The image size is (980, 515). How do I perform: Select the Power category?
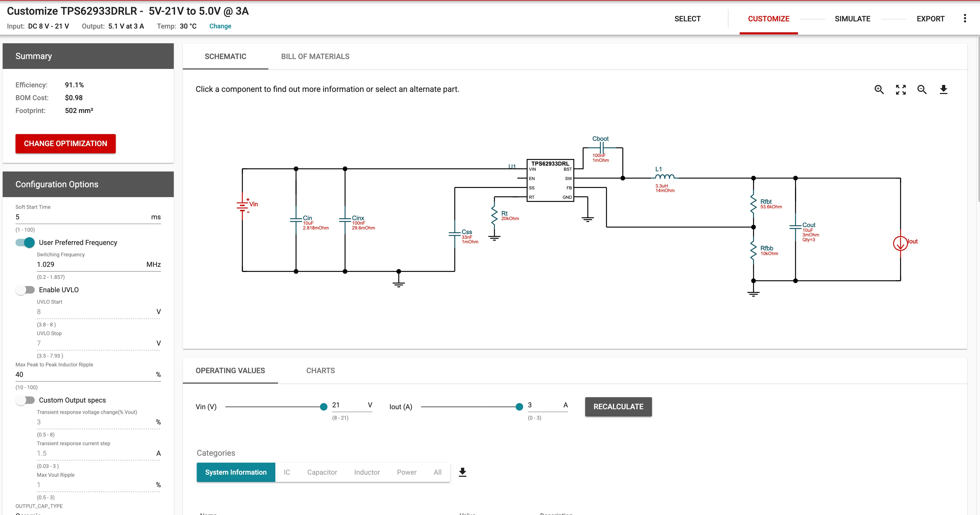point(407,472)
